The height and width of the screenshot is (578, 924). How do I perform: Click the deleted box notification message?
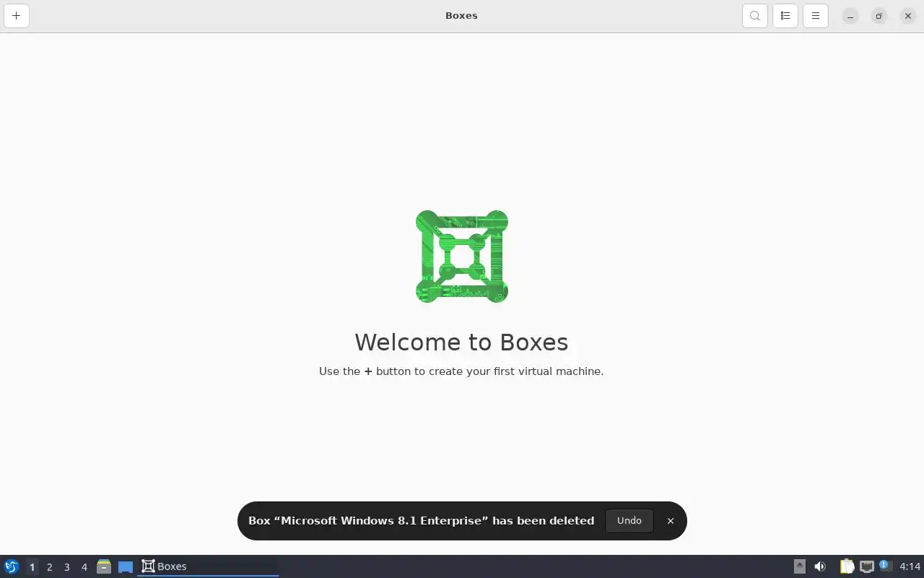pyautogui.click(x=422, y=520)
